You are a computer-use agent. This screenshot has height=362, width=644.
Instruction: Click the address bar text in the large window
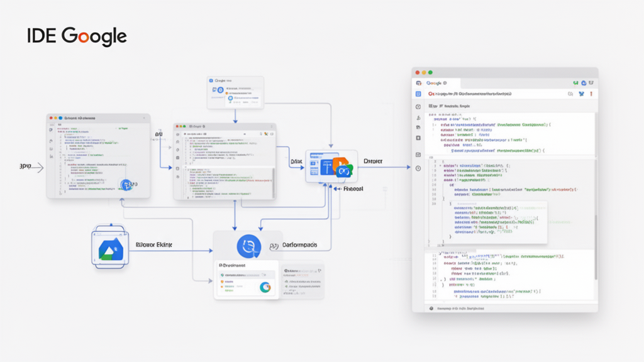[473, 94]
